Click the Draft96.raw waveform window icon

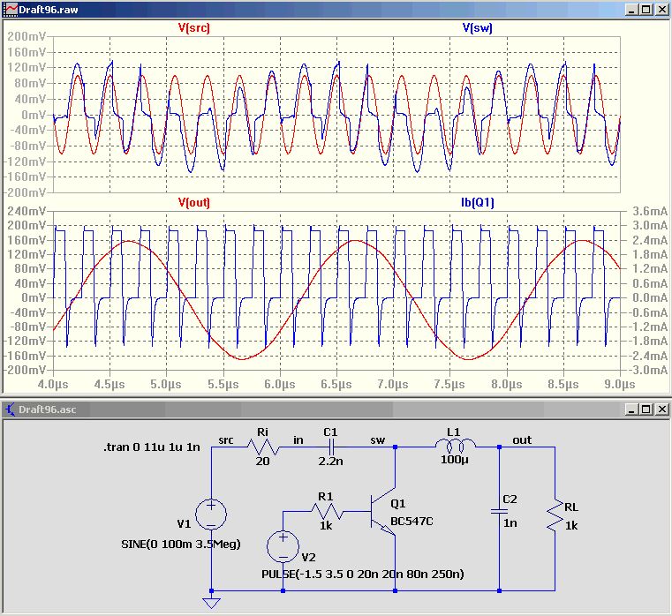pyautogui.click(x=10, y=9)
